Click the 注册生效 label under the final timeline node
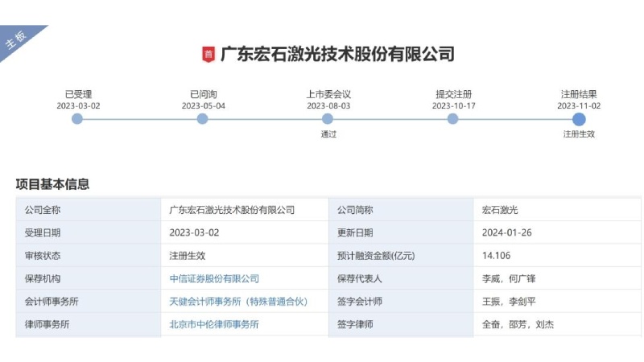Viewport: 644px width, 362px height. pos(579,134)
